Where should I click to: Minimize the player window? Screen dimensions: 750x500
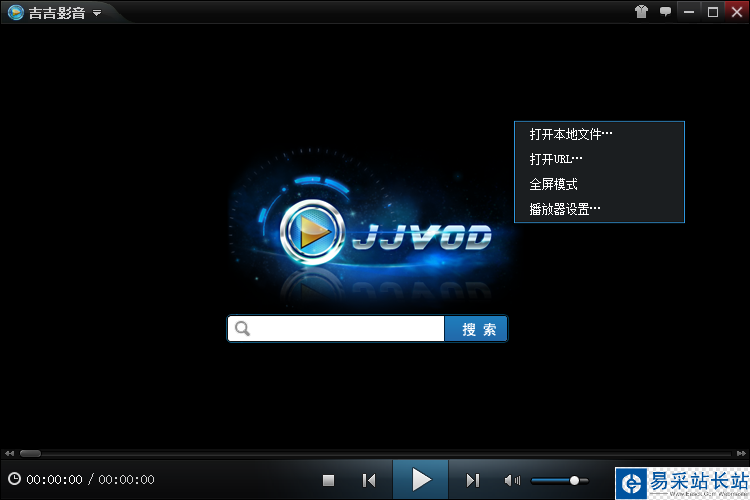point(689,12)
